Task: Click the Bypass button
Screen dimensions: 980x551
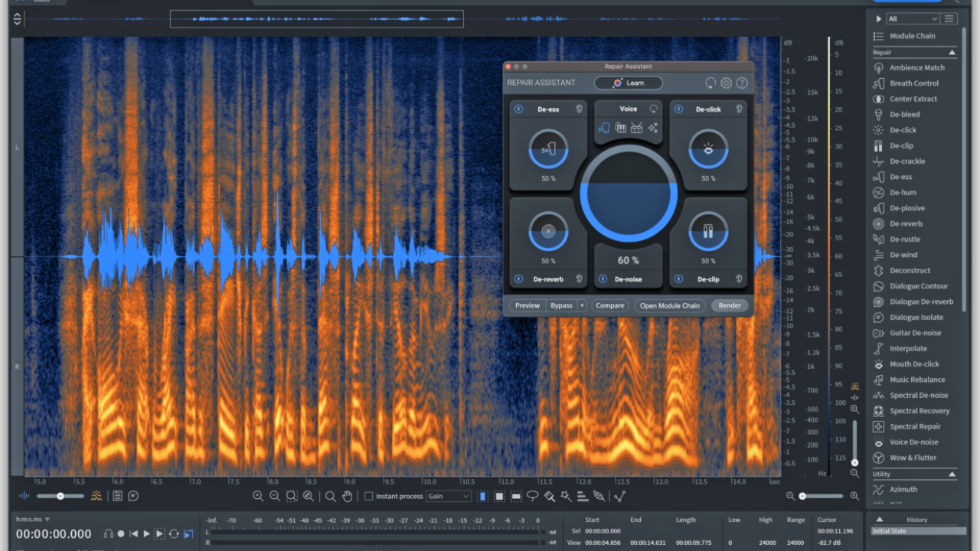Action: click(x=561, y=305)
